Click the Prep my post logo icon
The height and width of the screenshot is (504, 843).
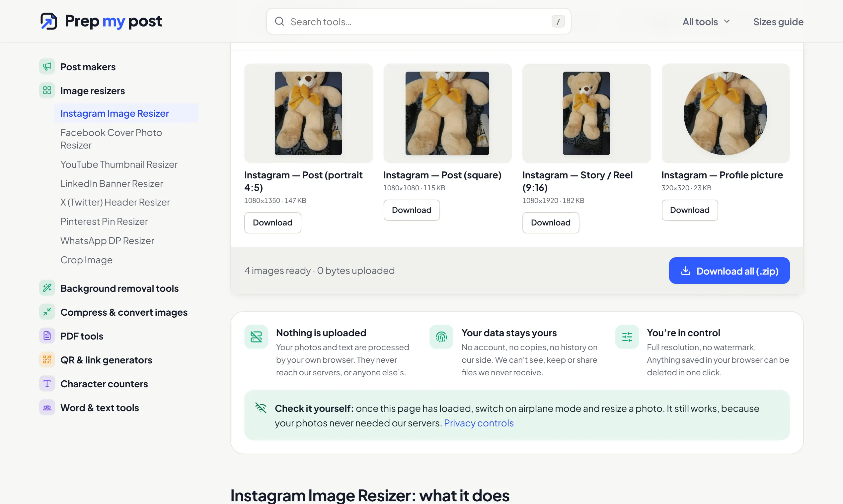pos(48,21)
